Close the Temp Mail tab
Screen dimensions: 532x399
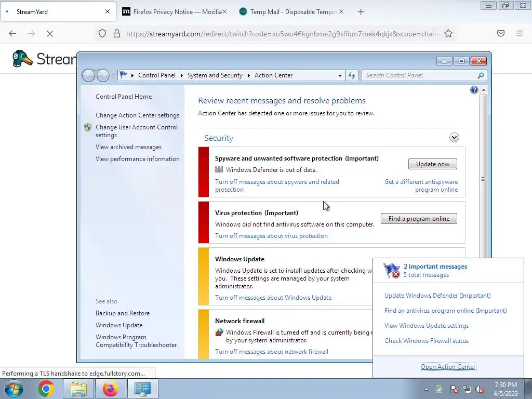[x=341, y=11]
